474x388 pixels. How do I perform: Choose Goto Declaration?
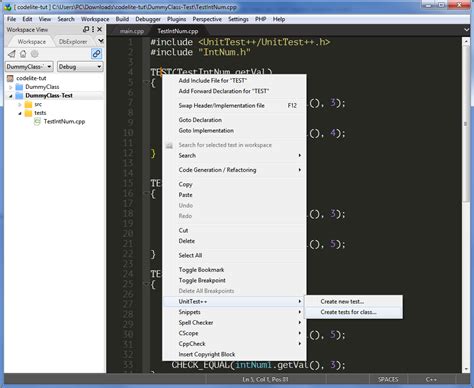(x=234, y=120)
